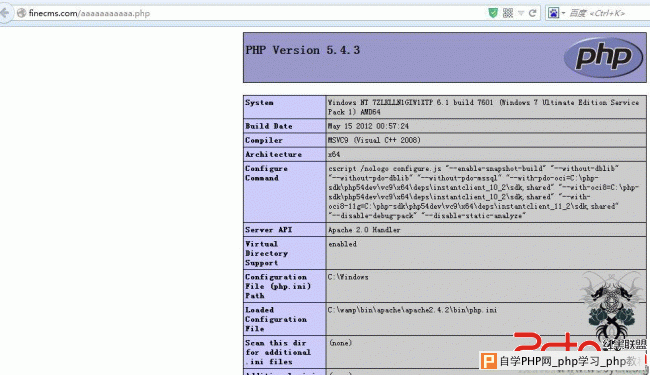Image resolution: width=650 pixels, height=375 pixels.
Task: Expand the search engine selector arrow
Action: tap(563, 13)
